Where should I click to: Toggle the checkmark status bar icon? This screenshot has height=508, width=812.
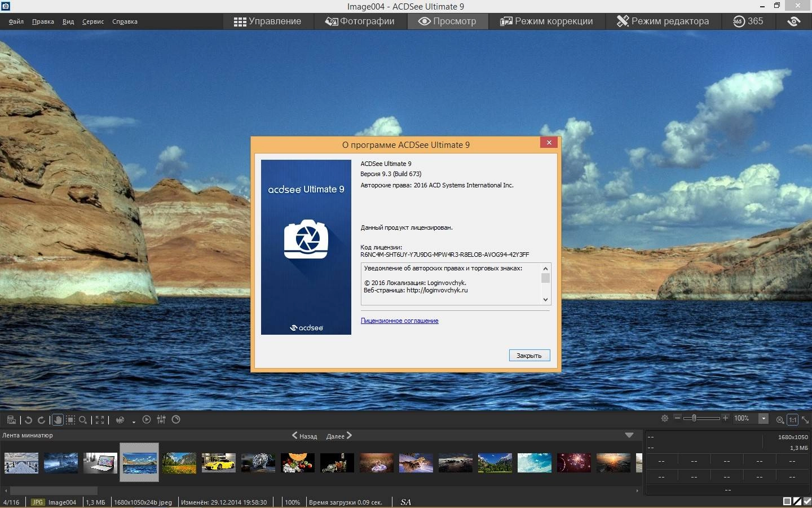[807, 501]
